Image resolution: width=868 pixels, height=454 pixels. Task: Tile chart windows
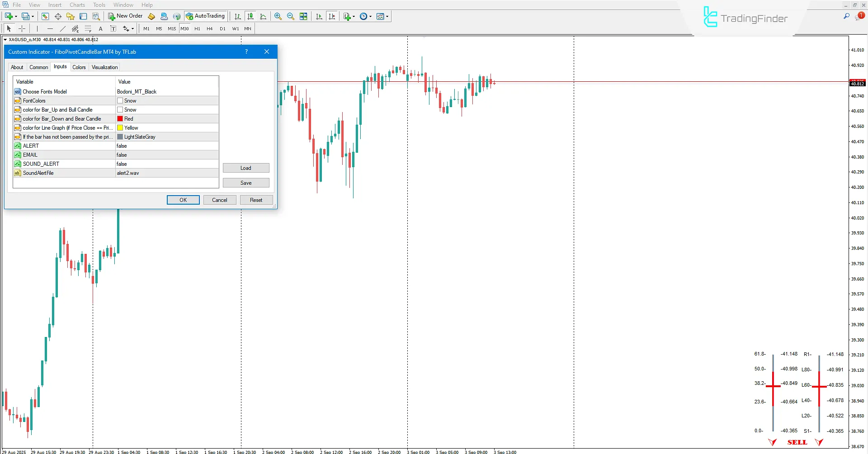pos(304,16)
